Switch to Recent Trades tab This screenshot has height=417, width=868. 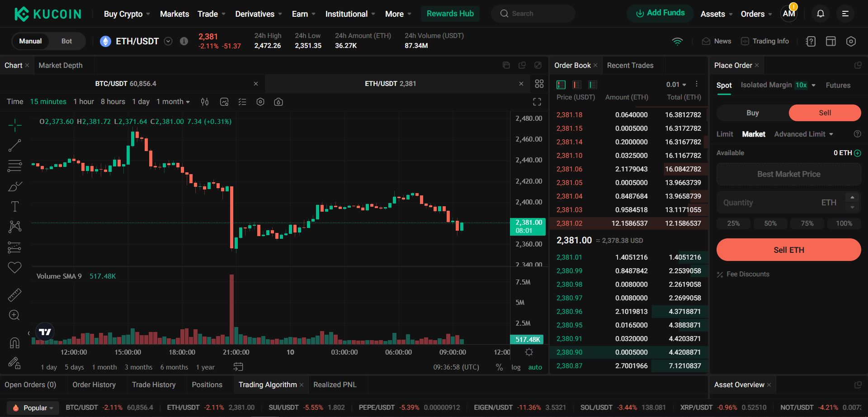(x=630, y=66)
